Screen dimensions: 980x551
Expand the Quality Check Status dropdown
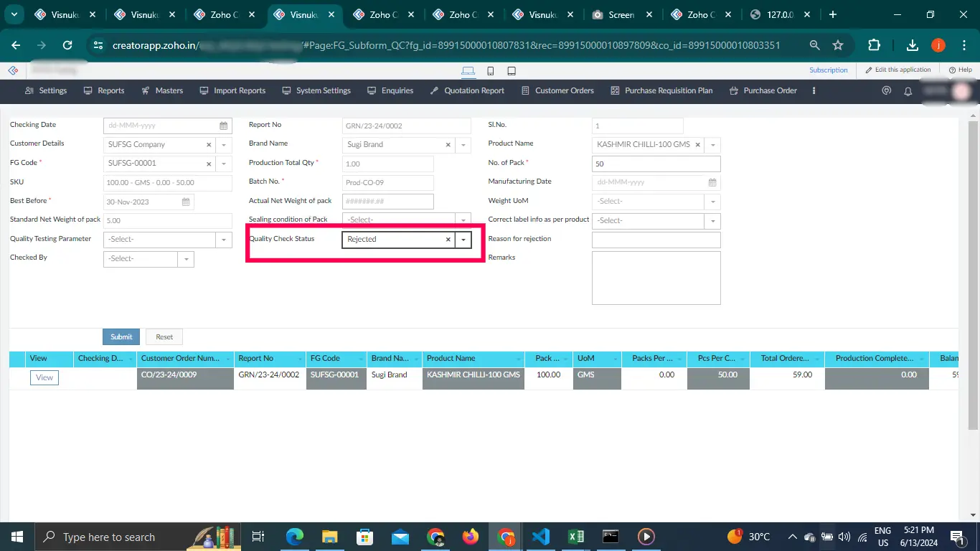[463, 240]
